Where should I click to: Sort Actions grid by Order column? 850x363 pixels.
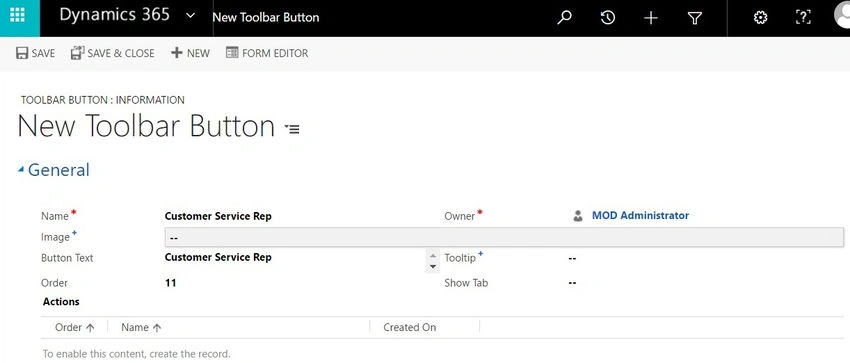75,327
